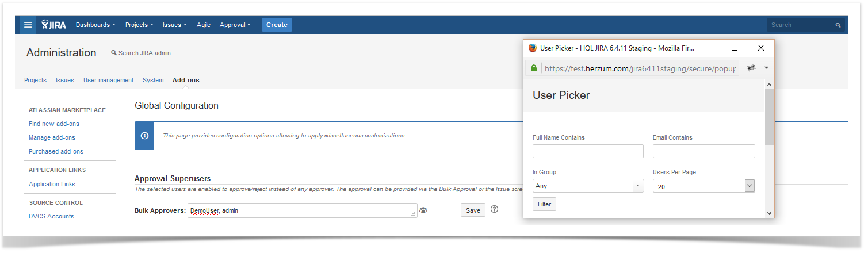The height and width of the screenshot is (253, 868).
Task: Click the Full Name Contains field
Action: (x=588, y=151)
